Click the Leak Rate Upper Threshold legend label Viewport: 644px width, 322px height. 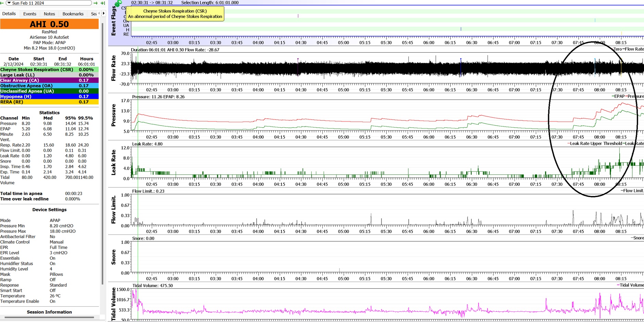point(596,143)
